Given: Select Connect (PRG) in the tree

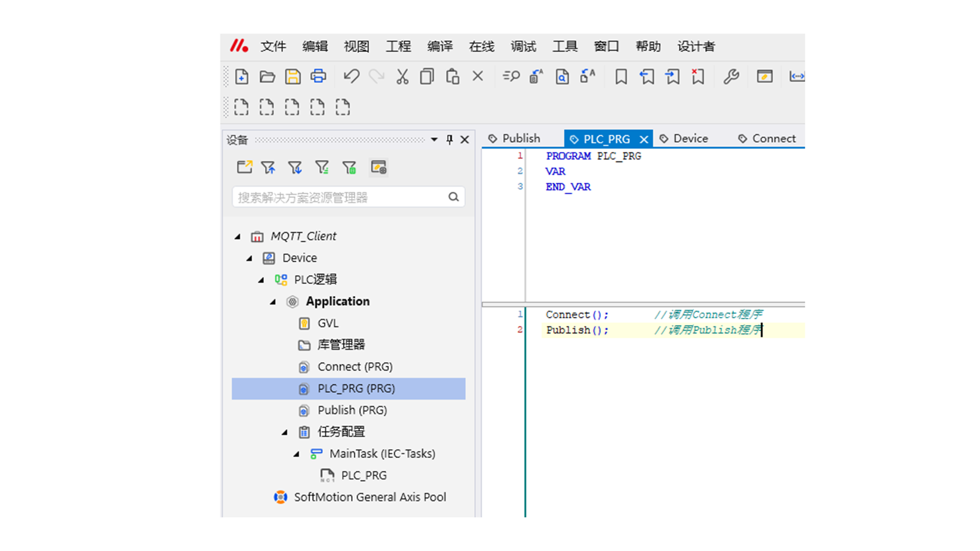Looking at the screenshot, I should (355, 367).
